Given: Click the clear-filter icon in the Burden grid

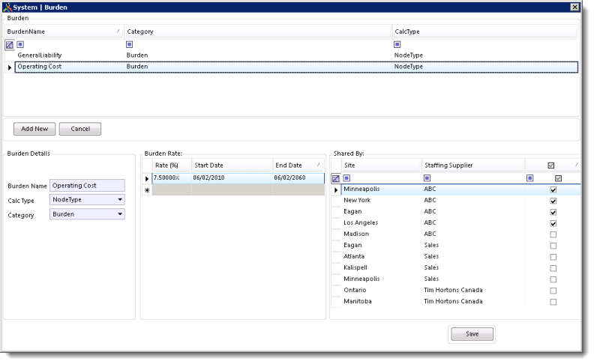Looking at the screenshot, I should click(x=10, y=45).
